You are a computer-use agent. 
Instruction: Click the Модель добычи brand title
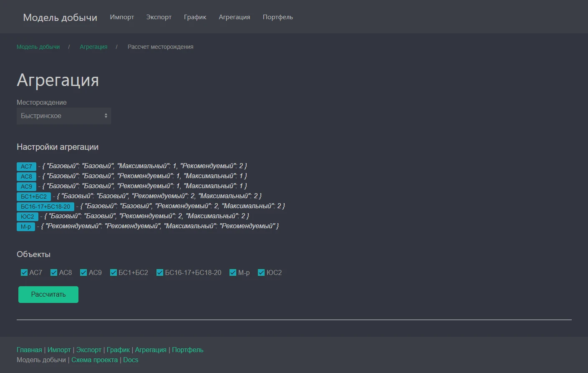pos(60,18)
